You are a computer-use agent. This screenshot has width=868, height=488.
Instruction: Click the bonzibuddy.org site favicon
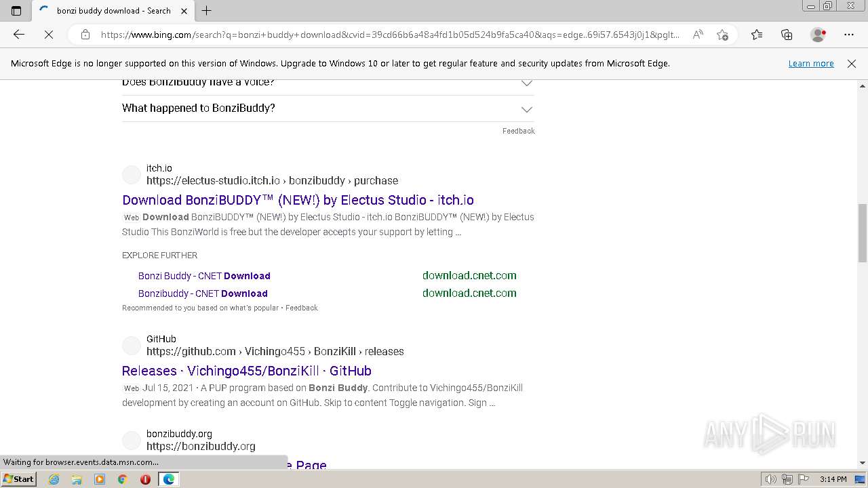click(132, 441)
